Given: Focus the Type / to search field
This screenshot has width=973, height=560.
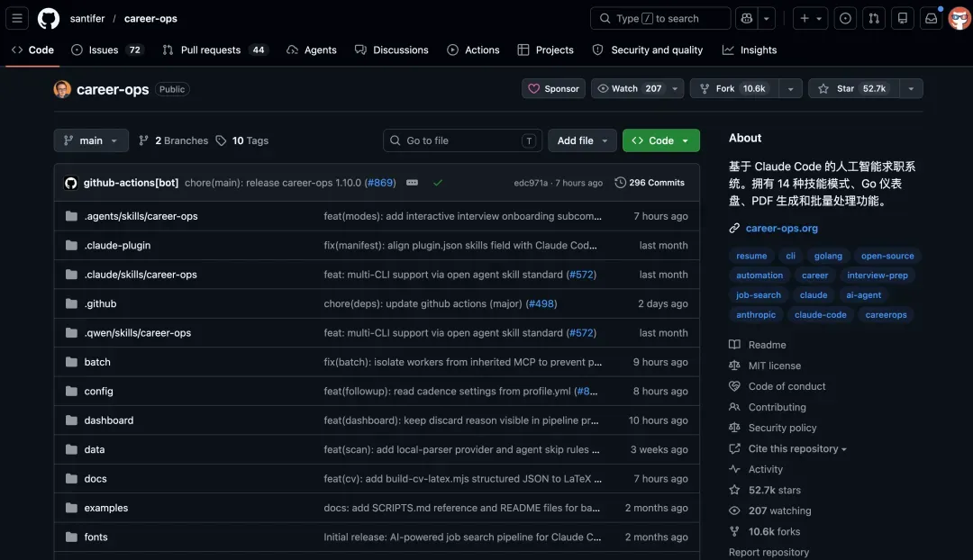Looking at the screenshot, I should coord(660,19).
